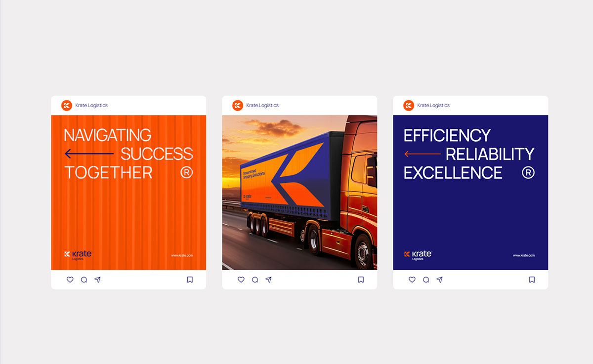
Task: Click Krate Logistics logo on navy post
Action: [418, 255]
